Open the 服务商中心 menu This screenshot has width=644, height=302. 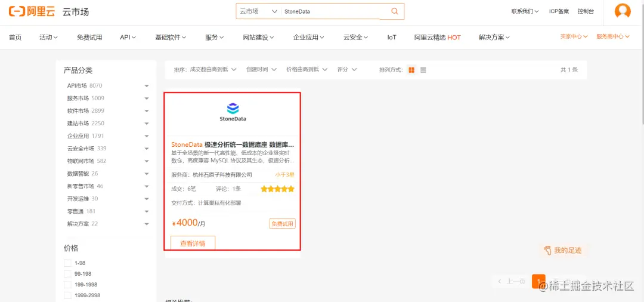(x=613, y=36)
